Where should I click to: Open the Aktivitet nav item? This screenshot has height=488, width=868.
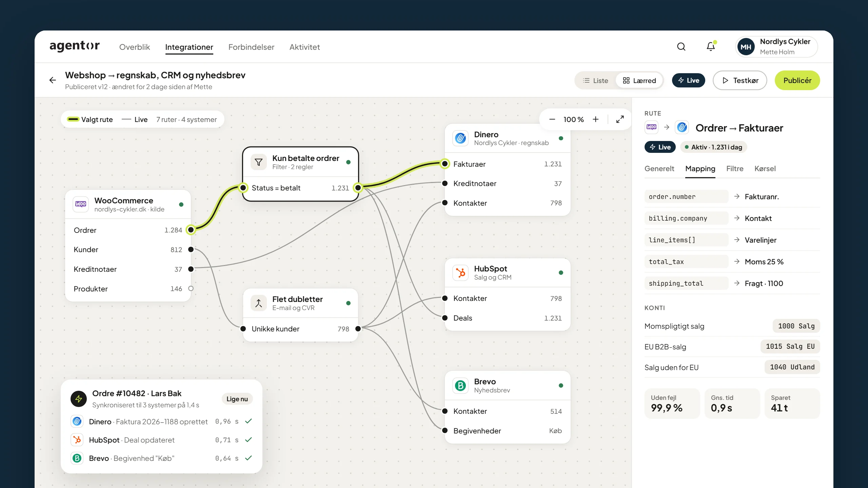tap(304, 47)
